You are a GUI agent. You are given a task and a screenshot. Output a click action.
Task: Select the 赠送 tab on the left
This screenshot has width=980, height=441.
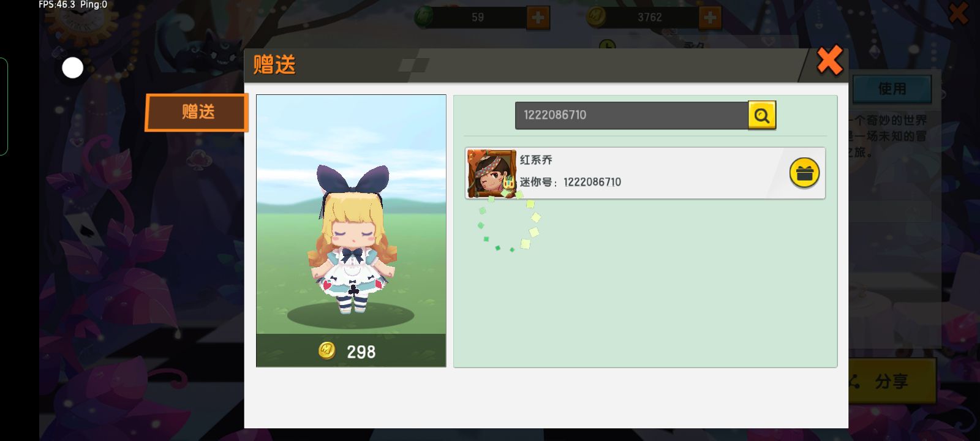[197, 112]
